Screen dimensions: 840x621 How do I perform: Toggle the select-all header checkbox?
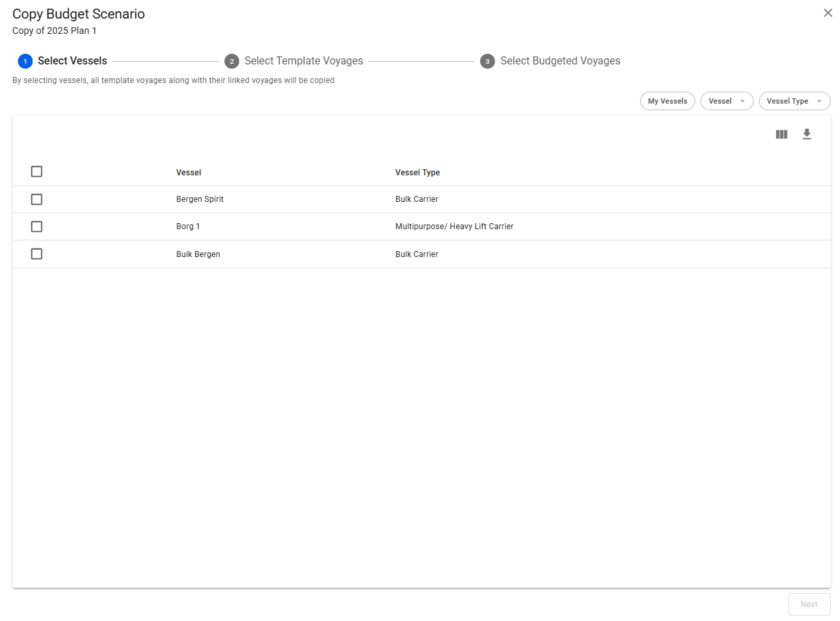pyautogui.click(x=37, y=171)
